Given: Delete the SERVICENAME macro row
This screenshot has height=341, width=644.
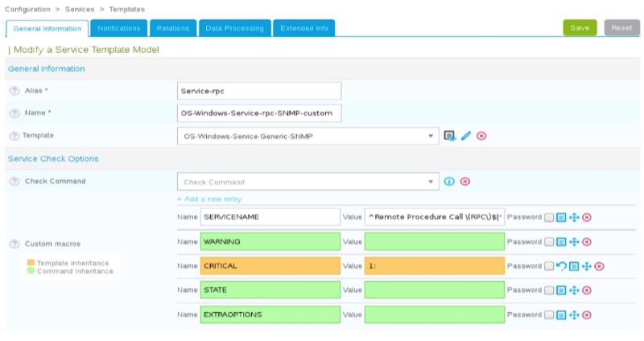Looking at the screenshot, I should click(587, 217).
